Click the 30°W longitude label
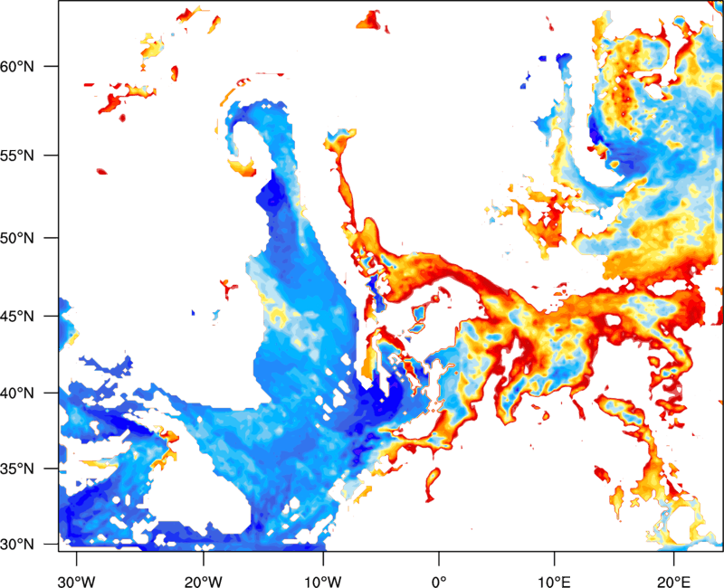 click(x=77, y=582)
